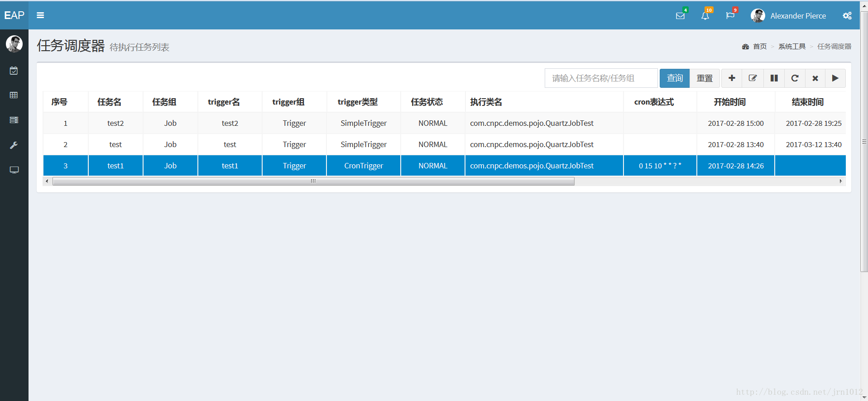
Task: Open the server list sidebar menu
Action: click(14, 120)
